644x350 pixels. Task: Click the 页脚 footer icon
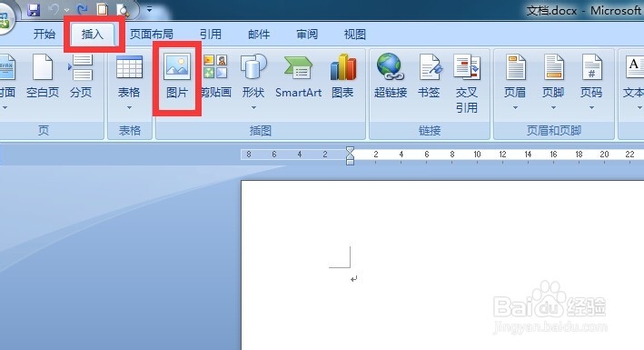pyautogui.click(x=553, y=67)
